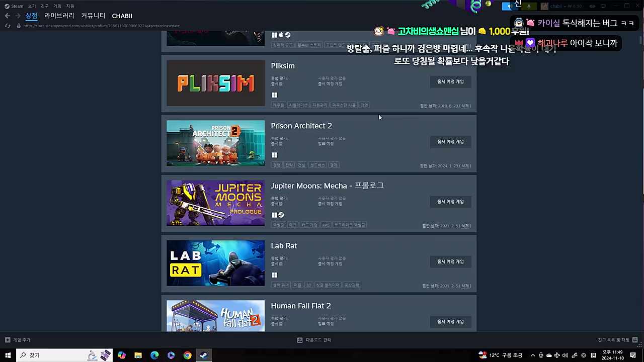Click the 출시 예정 게임 button for Pliksim
Image resolution: width=644 pixels, height=362 pixels.
pos(450,81)
